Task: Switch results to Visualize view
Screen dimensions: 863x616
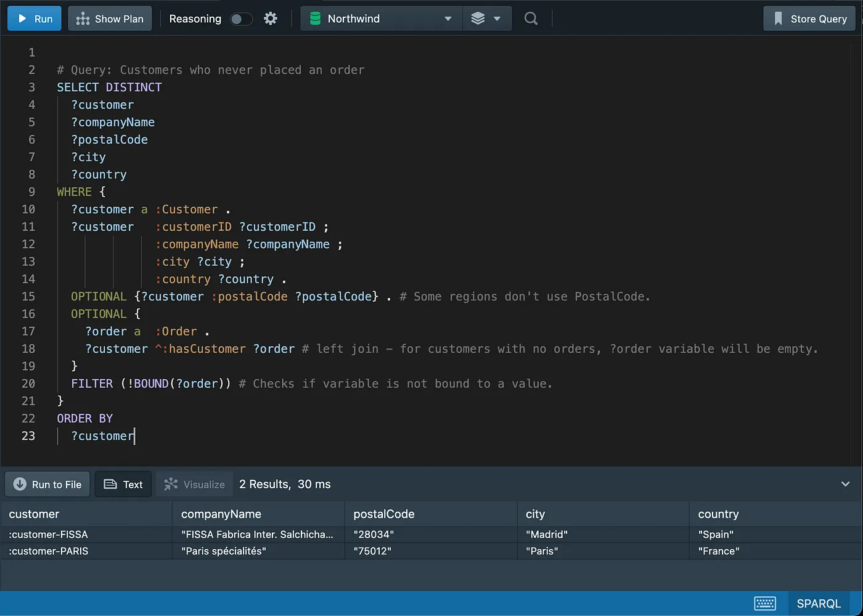Action: (194, 484)
